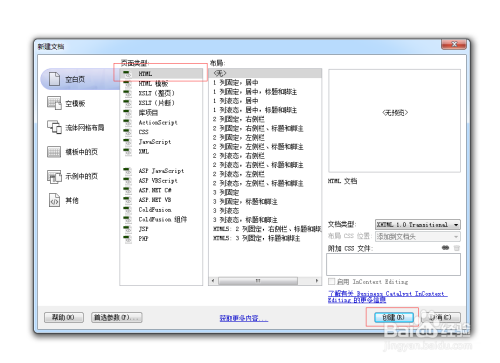Select "HTML5: 3 列固定，标题和脚注" layout

pyautogui.click(x=256, y=238)
